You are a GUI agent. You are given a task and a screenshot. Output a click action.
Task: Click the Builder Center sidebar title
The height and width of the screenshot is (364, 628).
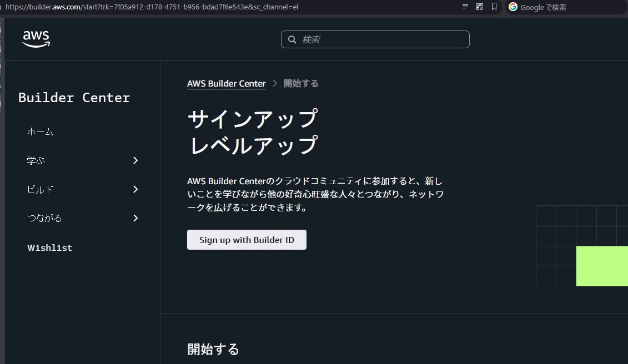point(74,98)
